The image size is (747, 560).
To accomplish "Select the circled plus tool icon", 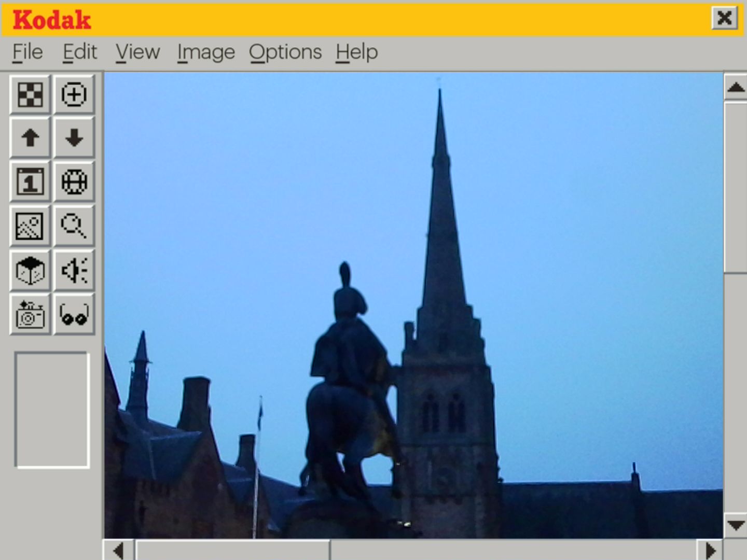I will pyautogui.click(x=74, y=94).
